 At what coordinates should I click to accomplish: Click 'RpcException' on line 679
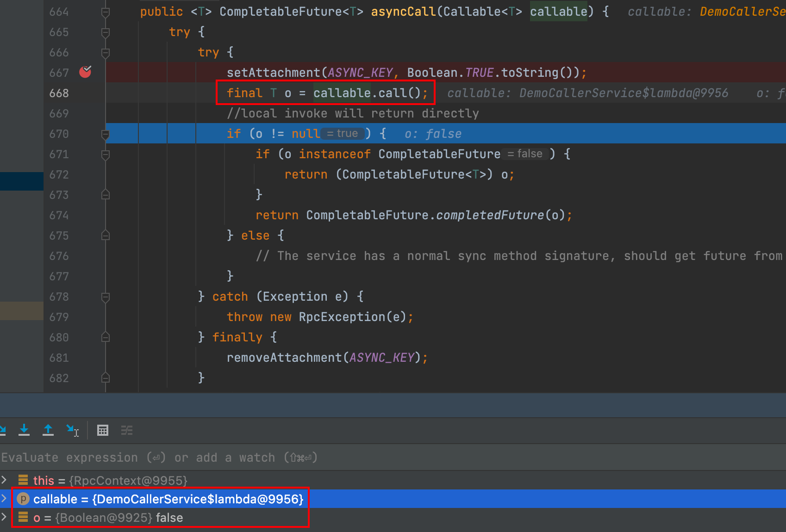click(x=342, y=317)
